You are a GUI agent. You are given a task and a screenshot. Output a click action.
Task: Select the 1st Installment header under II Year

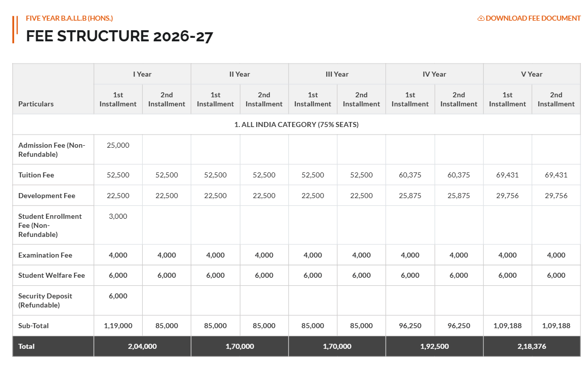pos(215,99)
